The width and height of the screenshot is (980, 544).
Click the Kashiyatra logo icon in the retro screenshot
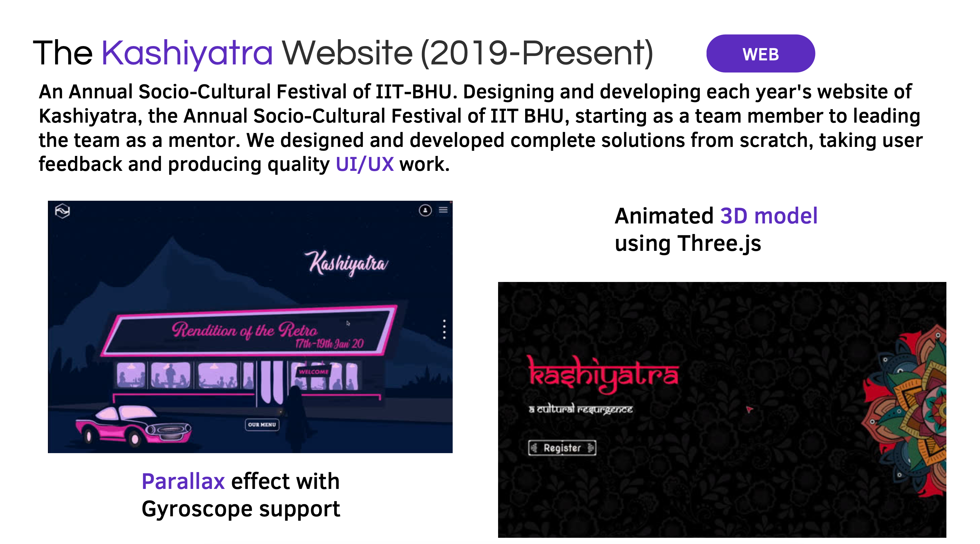tap(63, 211)
